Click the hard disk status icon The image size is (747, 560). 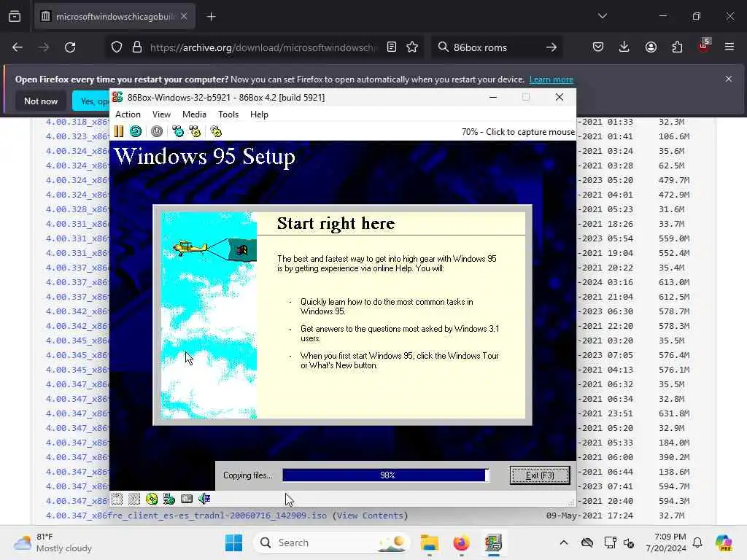pyautogui.click(x=187, y=499)
